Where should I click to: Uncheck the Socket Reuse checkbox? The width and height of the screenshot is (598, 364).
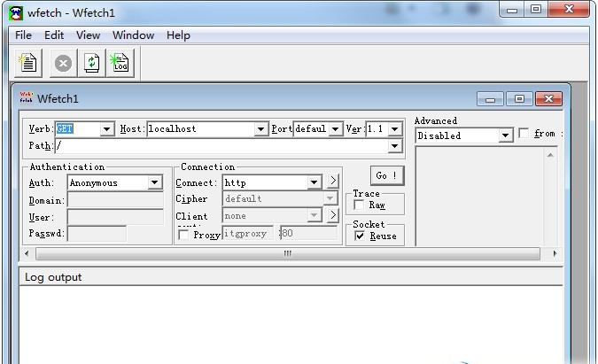[x=360, y=236]
